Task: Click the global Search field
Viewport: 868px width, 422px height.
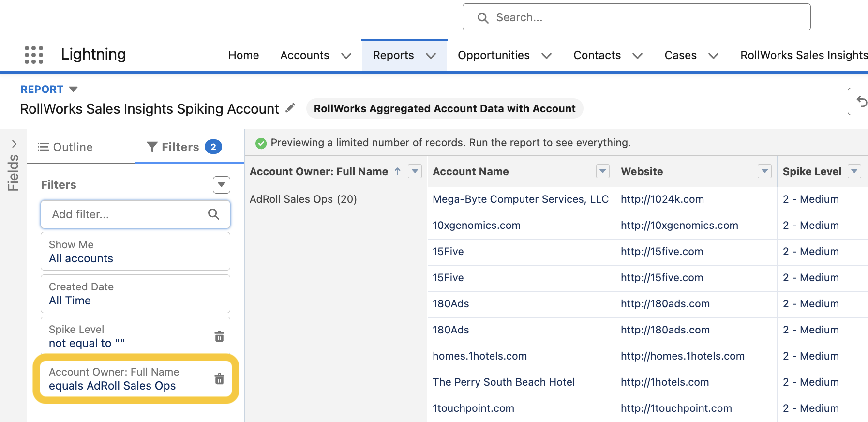Action: pos(636,17)
